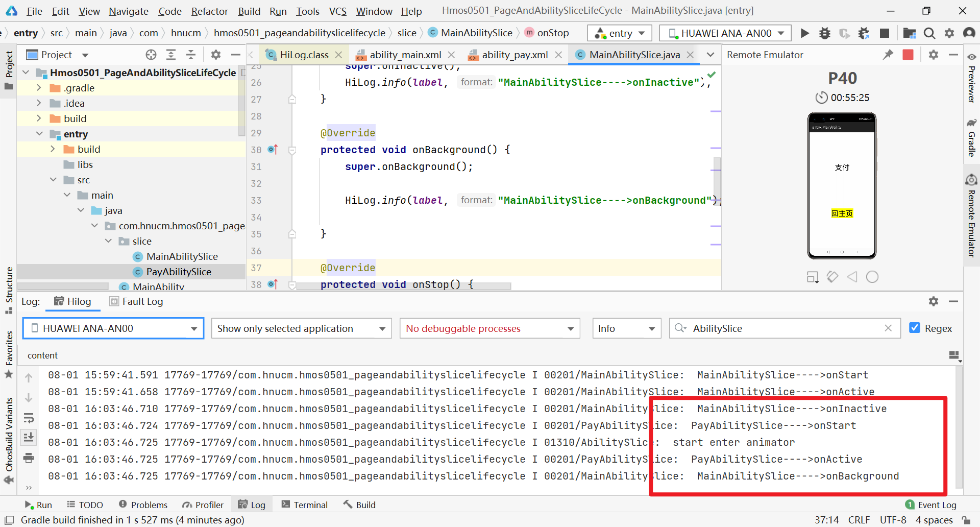
Task: Open the Search Everywhere magnifier icon
Action: [929, 33]
